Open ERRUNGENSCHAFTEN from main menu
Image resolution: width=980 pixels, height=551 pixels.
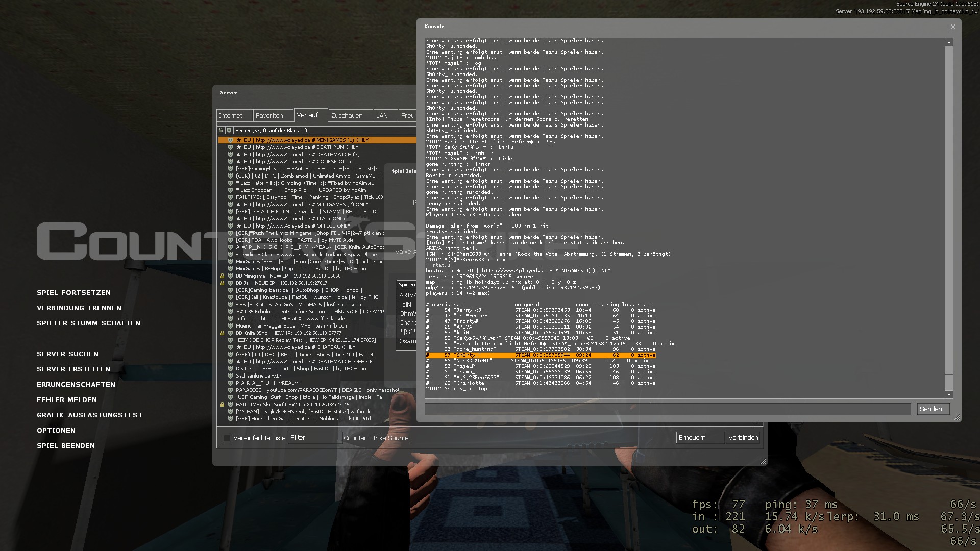[76, 385]
